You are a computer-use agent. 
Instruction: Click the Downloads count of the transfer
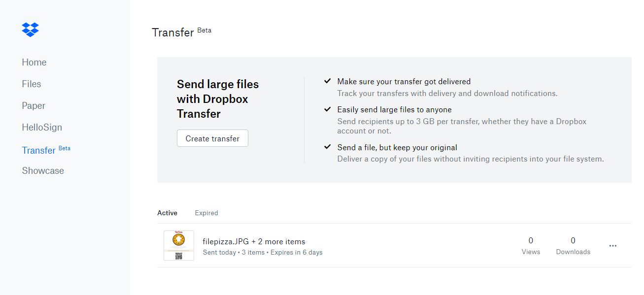[x=573, y=246]
